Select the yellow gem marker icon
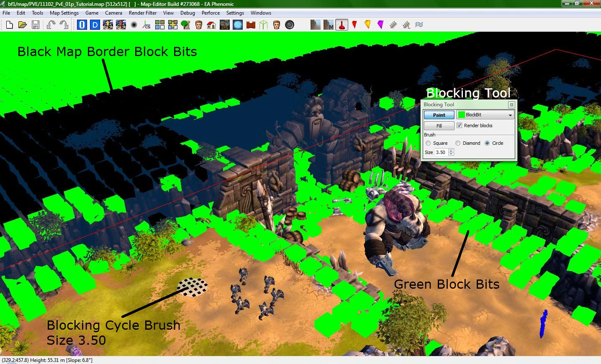 tap(367, 25)
